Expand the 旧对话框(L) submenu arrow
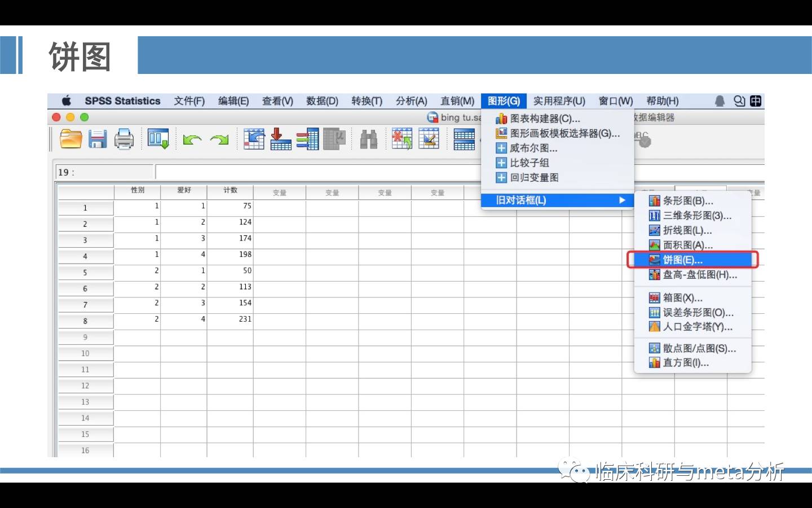Screen dimensions: 812x508 [622, 200]
